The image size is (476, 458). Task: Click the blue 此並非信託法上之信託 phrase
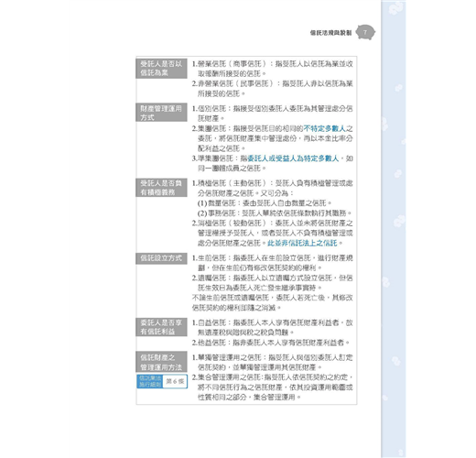point(302,243)
